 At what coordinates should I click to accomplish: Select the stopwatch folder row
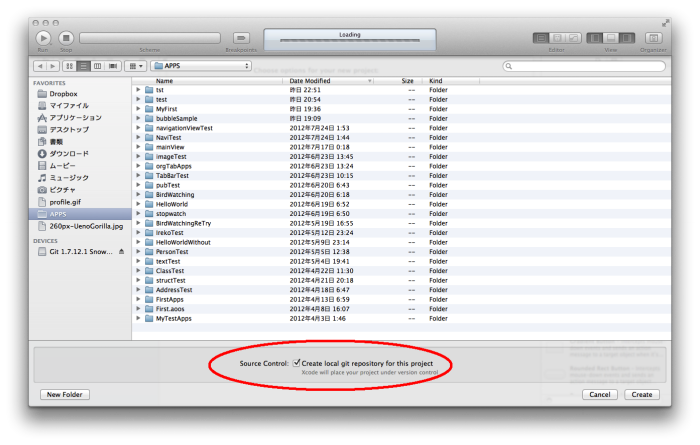coord(401,214)
